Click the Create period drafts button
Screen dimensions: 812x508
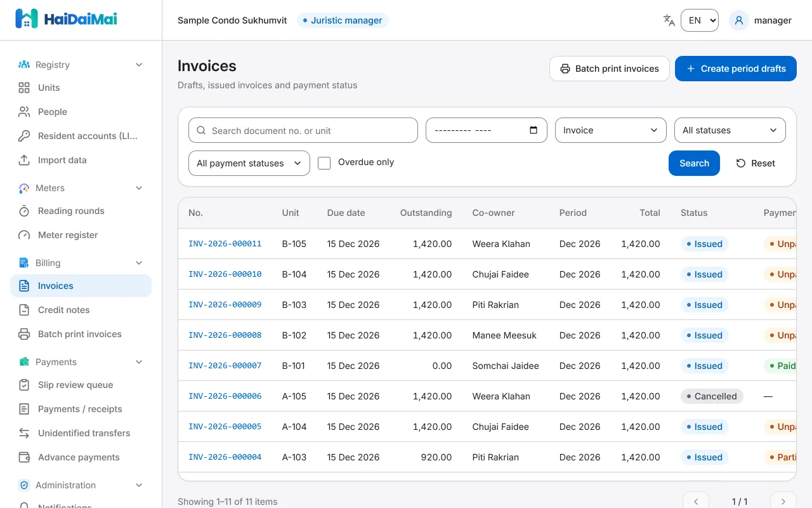pos(736,69)
